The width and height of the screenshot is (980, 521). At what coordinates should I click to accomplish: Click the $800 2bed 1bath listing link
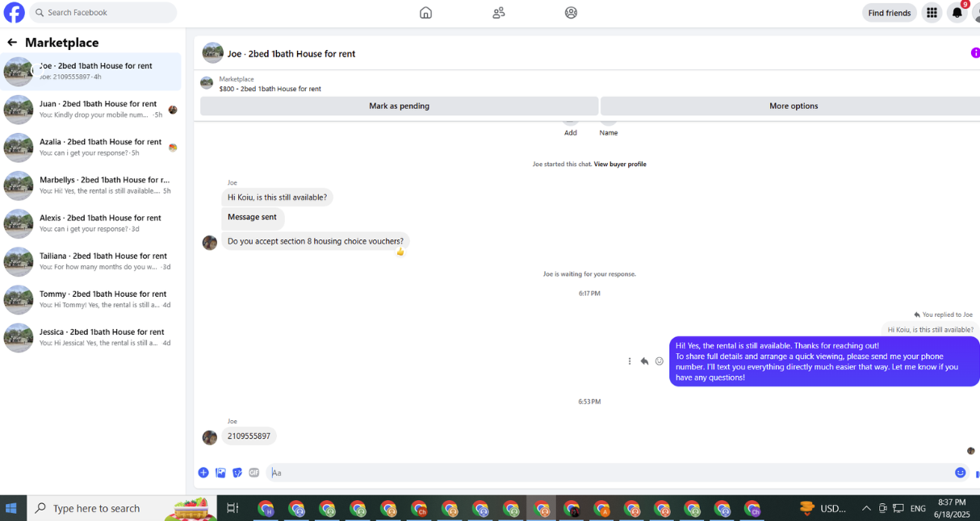[270, 89]
